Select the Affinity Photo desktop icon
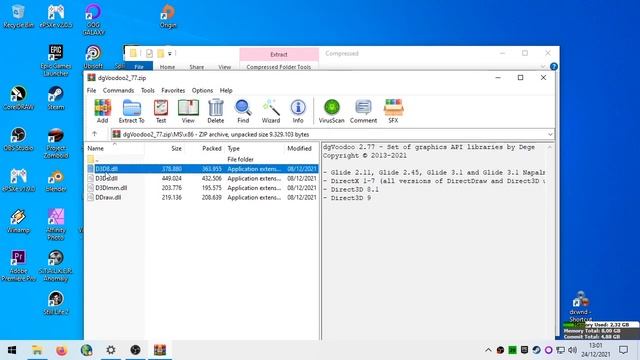 click(x=56, y=224)
